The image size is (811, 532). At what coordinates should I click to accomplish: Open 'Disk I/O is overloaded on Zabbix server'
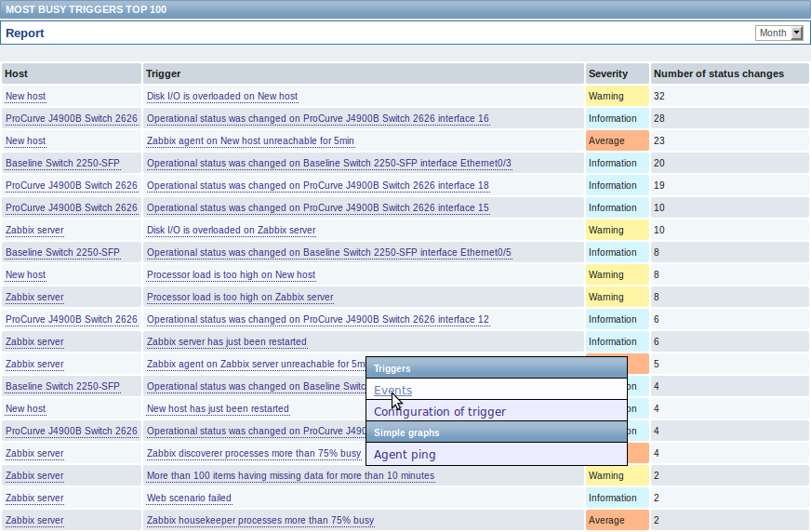[x=231, y=231]
